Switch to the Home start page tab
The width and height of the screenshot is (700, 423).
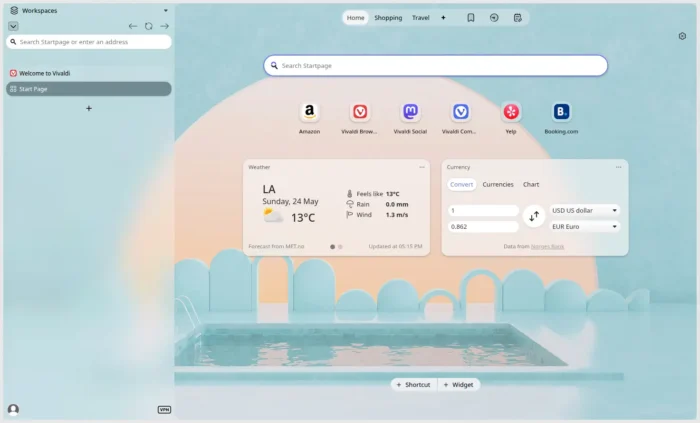click(x=355, y=18)
